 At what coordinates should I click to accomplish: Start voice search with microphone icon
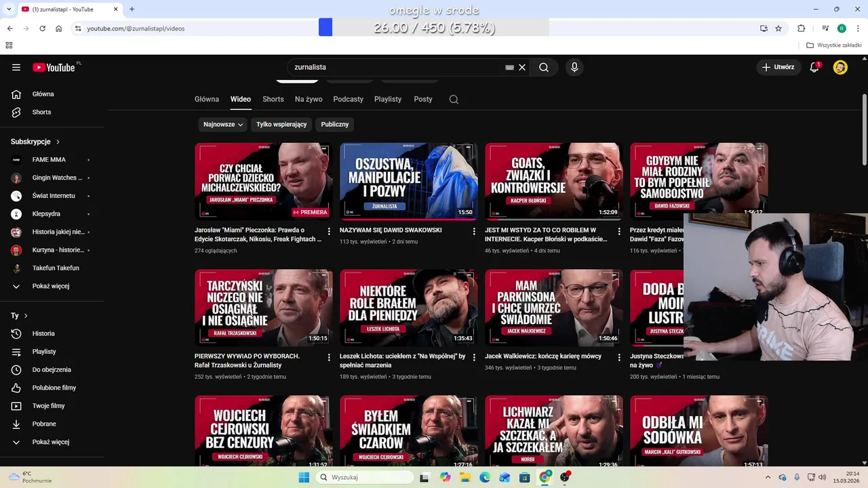tap(574, 67)
